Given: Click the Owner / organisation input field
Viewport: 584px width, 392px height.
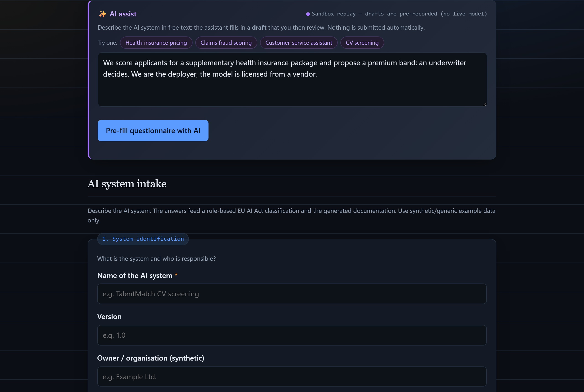Looking at the screenshot, I should [x=292, y=377].
